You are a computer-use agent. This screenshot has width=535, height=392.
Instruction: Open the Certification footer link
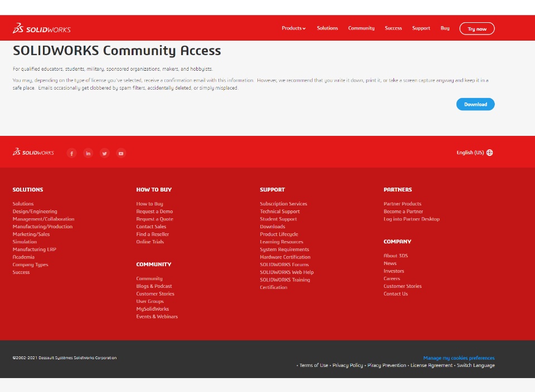coord(274,287)
